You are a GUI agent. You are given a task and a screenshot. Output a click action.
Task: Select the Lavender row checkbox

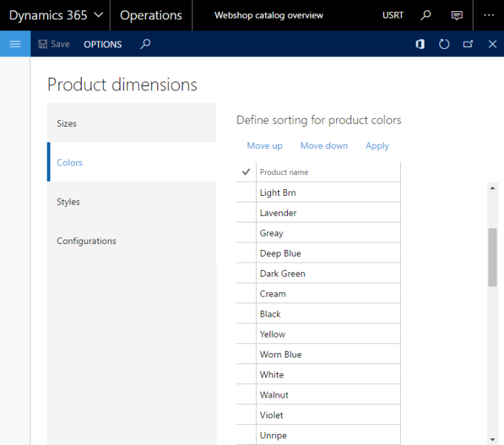click(x=246, y=213)
